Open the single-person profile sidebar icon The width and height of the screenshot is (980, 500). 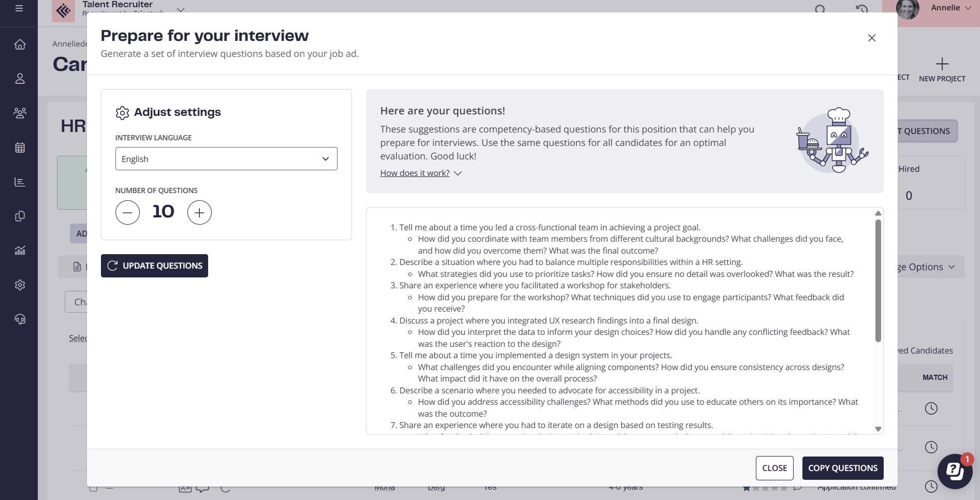coord(20,79)
